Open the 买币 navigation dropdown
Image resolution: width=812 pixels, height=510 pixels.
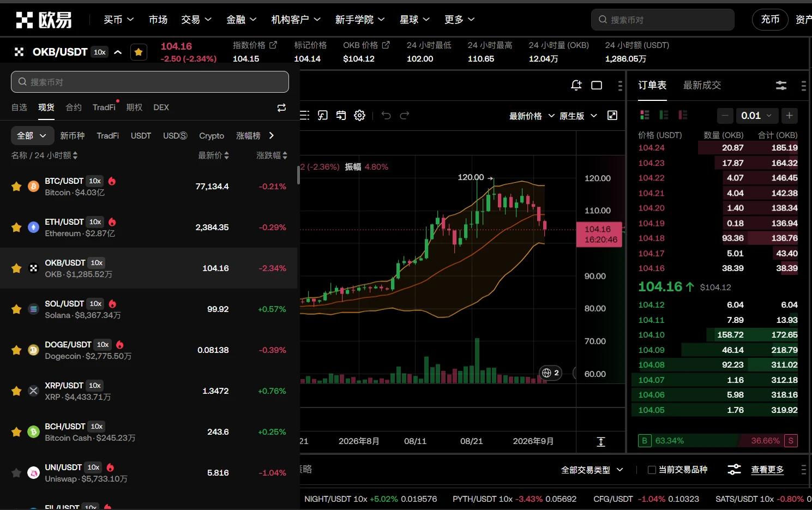click(119, 20)
